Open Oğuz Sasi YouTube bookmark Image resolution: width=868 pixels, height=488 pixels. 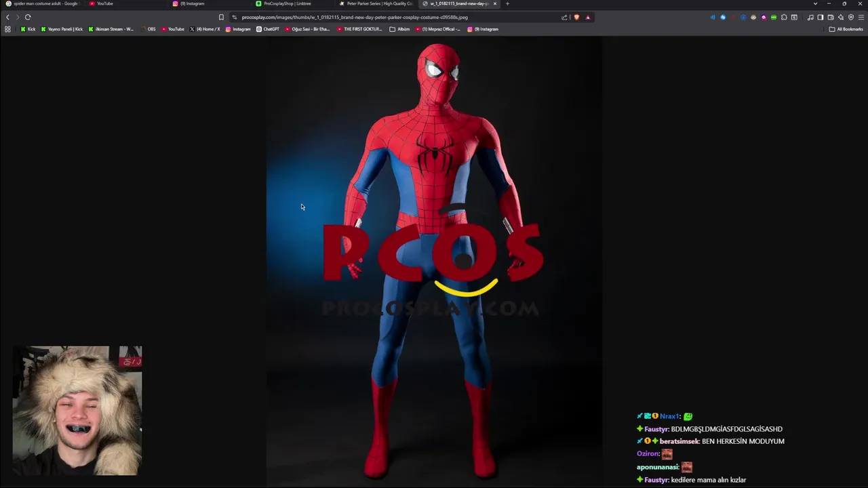pos(307,29)
